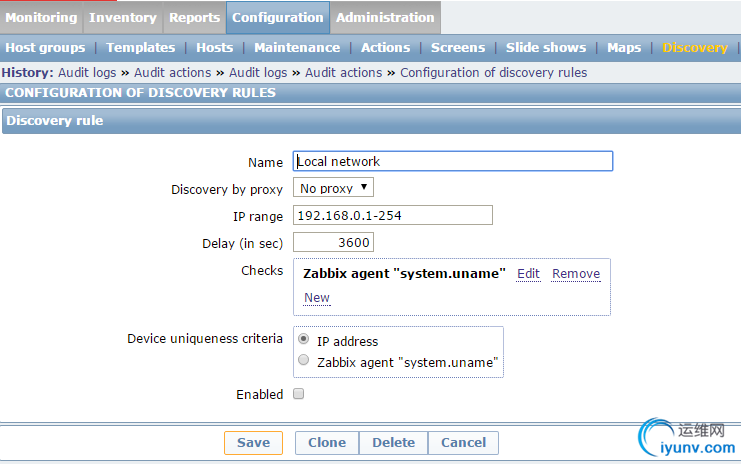
Task: Delete the discovery rule
Action: (393, 442)
